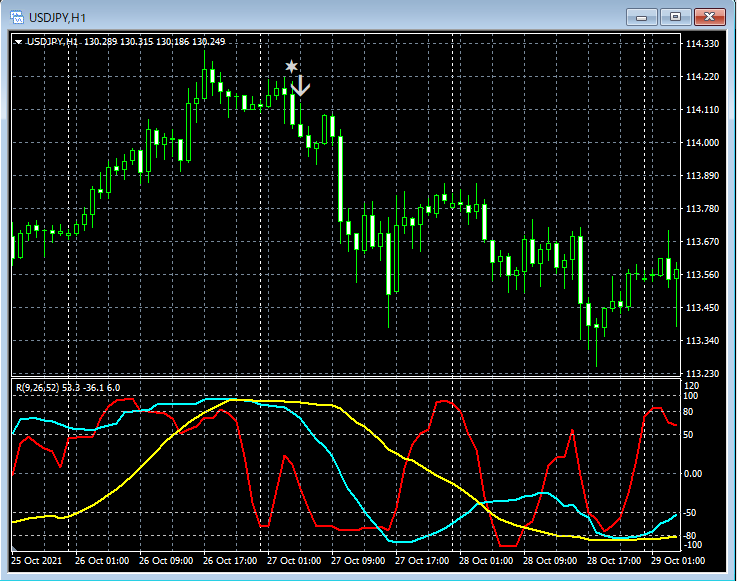Click the 113.560 price axis label
This screenshot has height=581, width=738.
coord(702,274)
